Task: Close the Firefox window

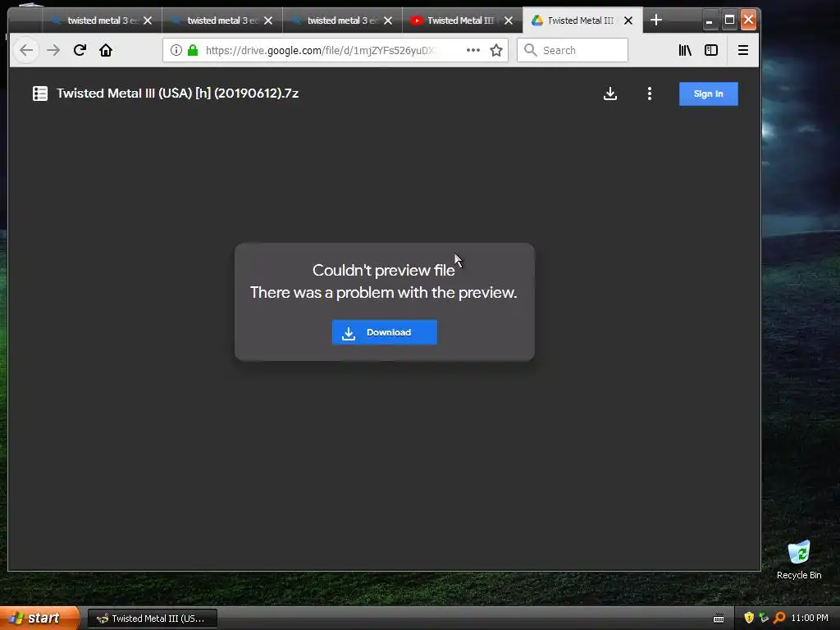Action: [748, 21]
